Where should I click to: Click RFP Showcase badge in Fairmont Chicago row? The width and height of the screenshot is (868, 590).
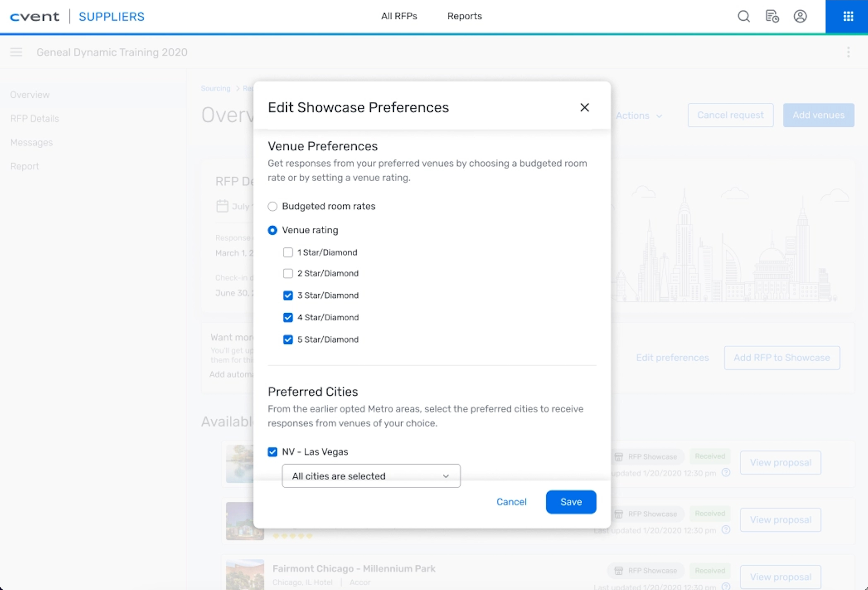646,571
